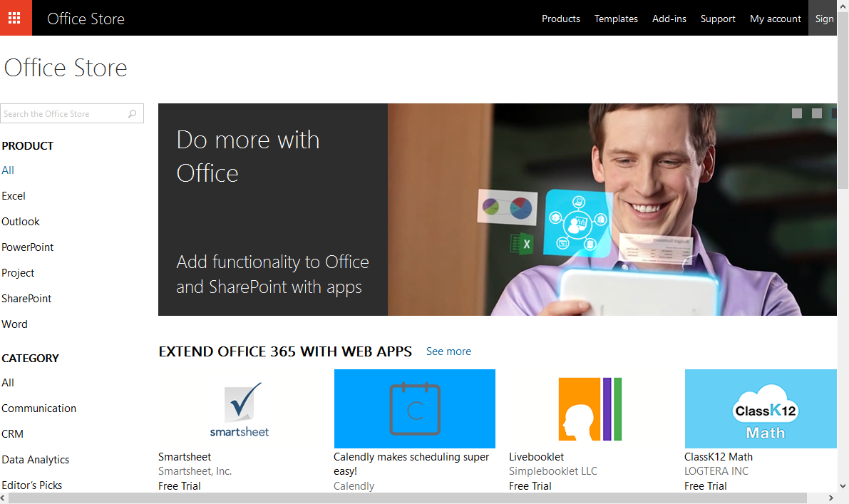Filter products by Project
Viewport: 849px width, 504px height.
(18, 273)
